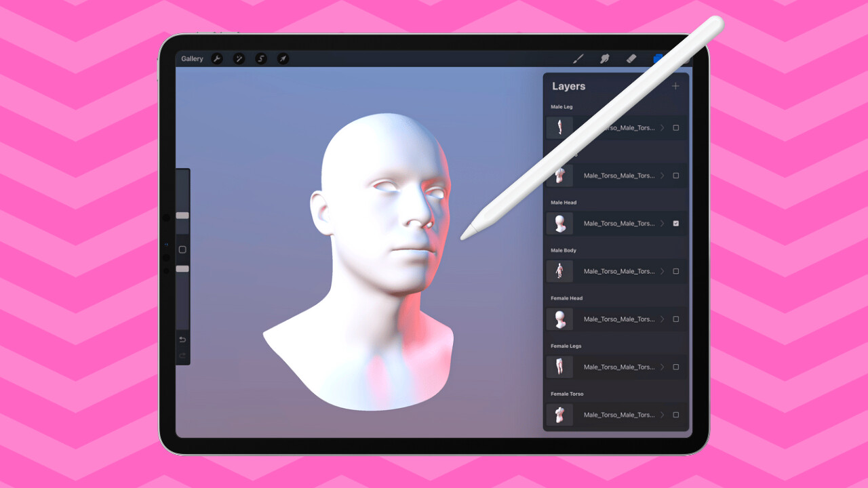The width and height of the screenshot is (868, 488).
Task: Click the Male Leg group heading
Action: (561, 107)
